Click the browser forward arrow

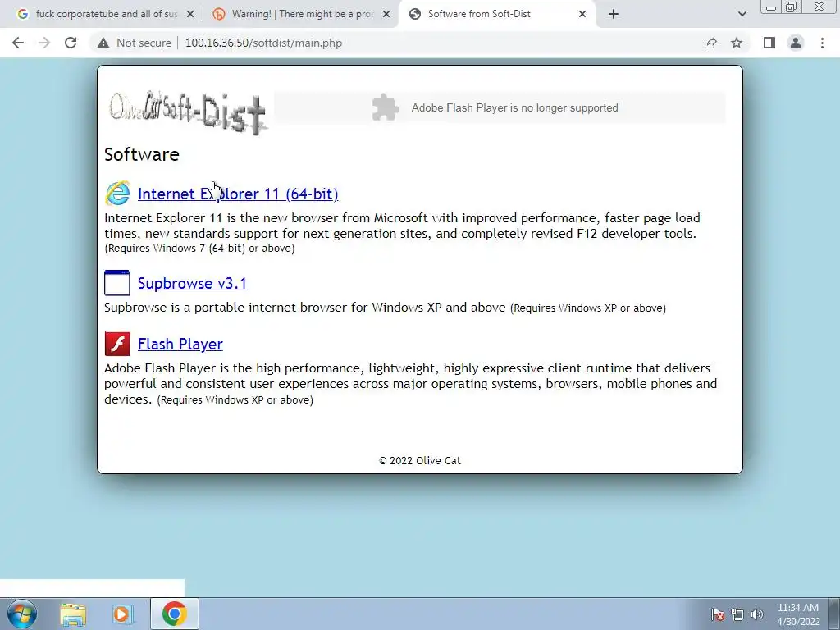tap(44, 43)
